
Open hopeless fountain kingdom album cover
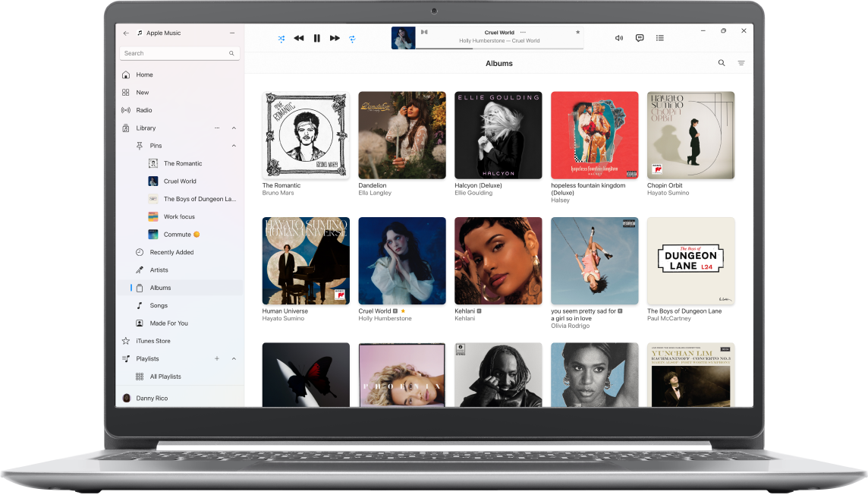pyautogui.click(x=595, y=135)
